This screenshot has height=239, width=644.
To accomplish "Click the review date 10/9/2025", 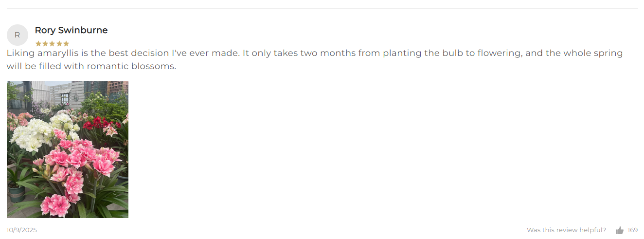I will (x=22, y=230).
